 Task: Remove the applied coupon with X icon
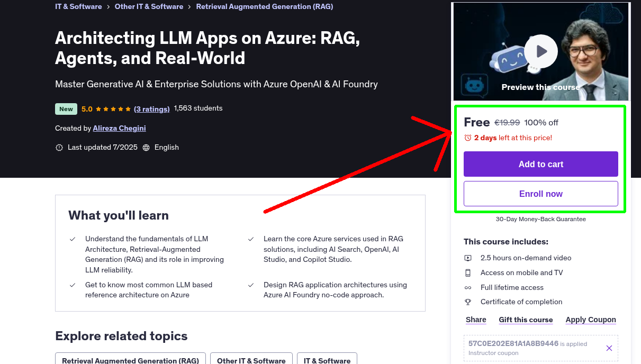pyautogui.click(x=609, y=348)
